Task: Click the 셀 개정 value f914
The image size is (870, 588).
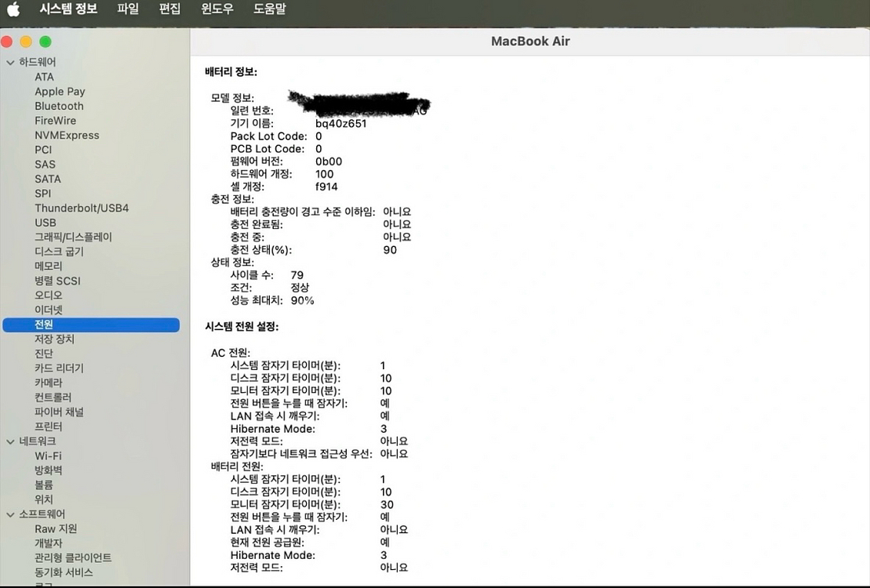Action: (326, 187)
